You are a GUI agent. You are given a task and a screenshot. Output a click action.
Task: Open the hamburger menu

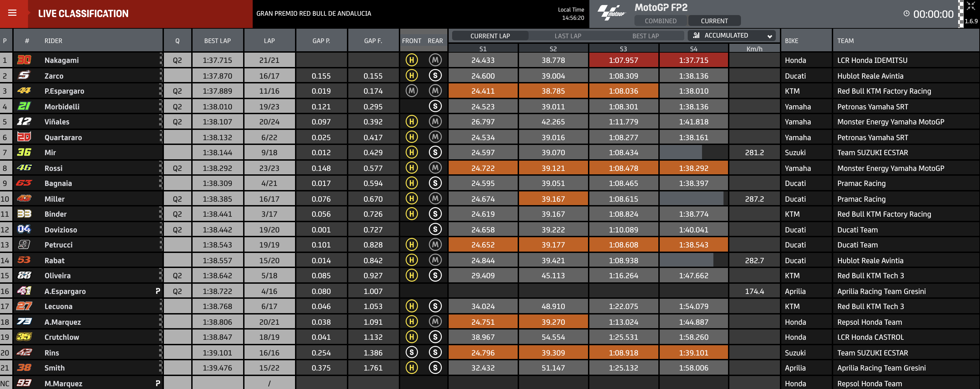tap(12, 13)
